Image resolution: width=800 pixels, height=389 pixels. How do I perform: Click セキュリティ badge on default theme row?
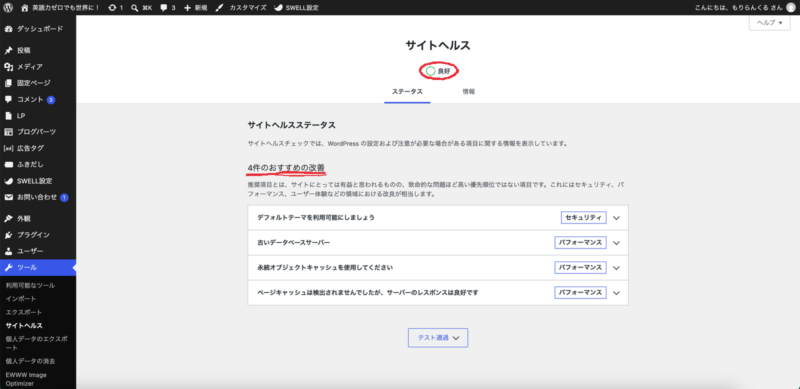(x=584, y=218)
